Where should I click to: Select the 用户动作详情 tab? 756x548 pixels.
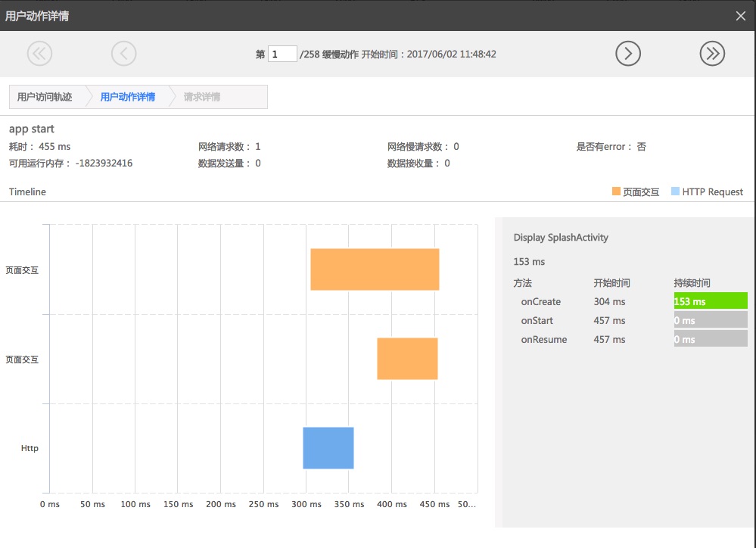[128, 97]
